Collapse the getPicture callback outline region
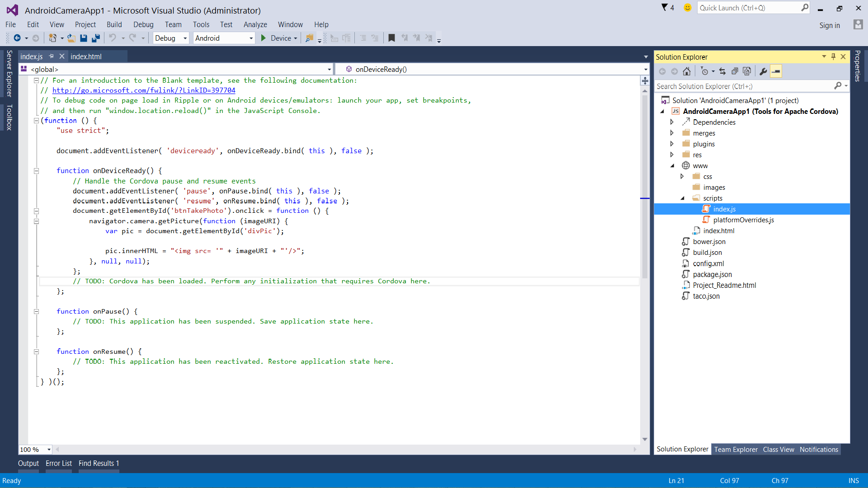The image size is (868, 488). pyautogui.click(x=36, y=221)
